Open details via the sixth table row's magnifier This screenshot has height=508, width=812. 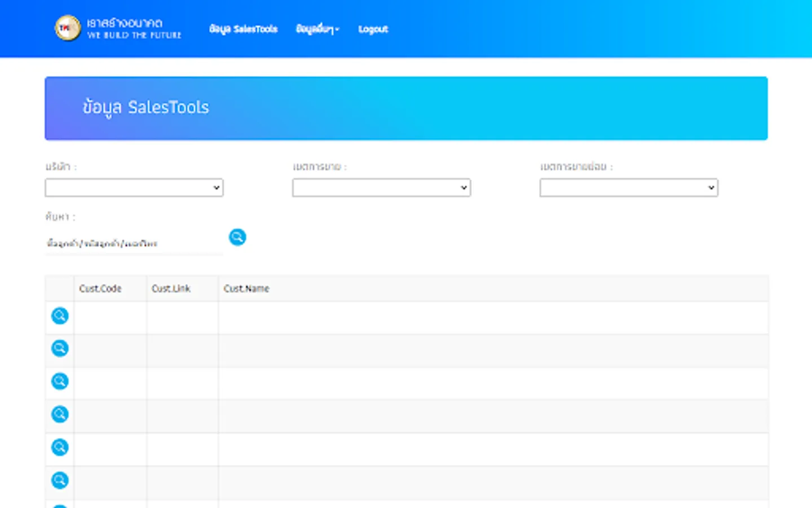[x=60, y=480]
